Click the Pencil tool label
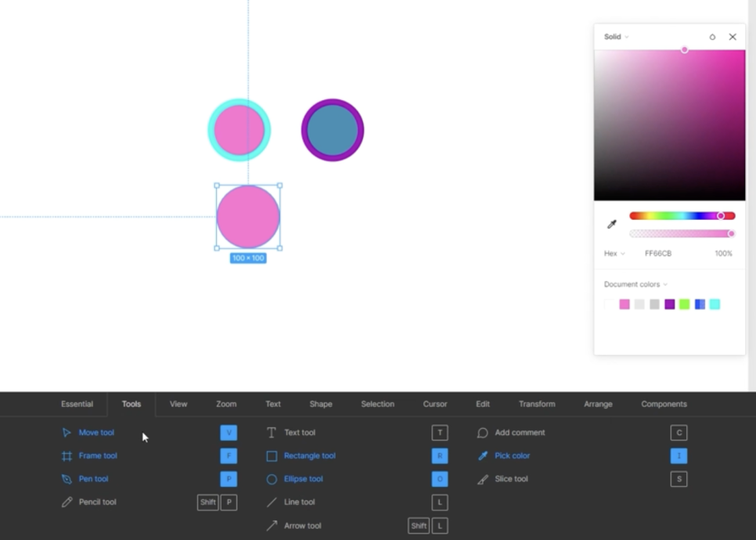756x540 pixels. [x=97, y=502]
